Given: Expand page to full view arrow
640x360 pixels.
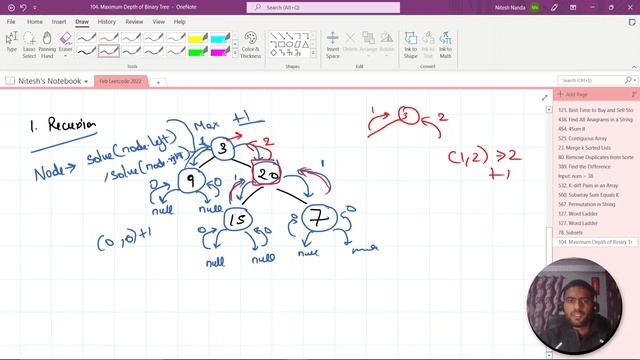Looking at the screenshot, I should pos(544,98).
